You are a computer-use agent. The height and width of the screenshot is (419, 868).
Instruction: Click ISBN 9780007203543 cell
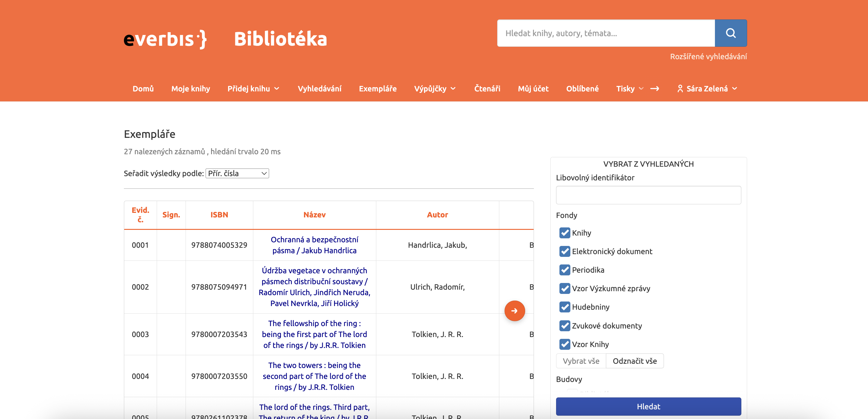219,335
